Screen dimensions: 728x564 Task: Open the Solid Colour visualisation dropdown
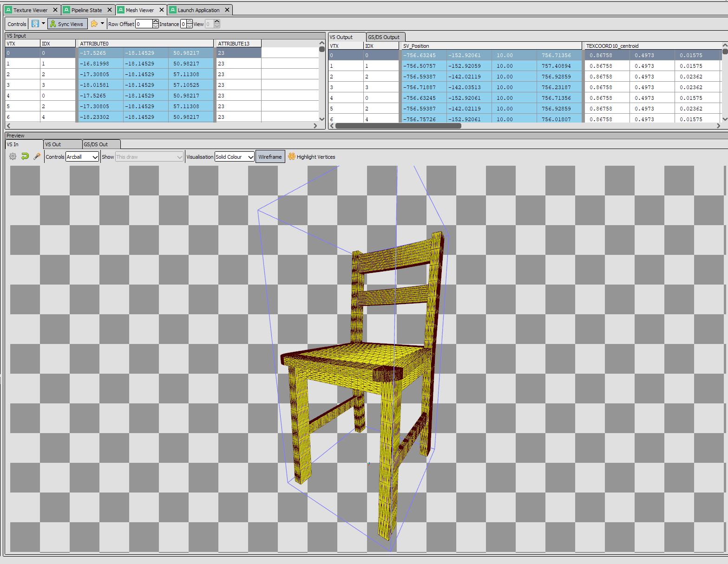pos(234,157)
